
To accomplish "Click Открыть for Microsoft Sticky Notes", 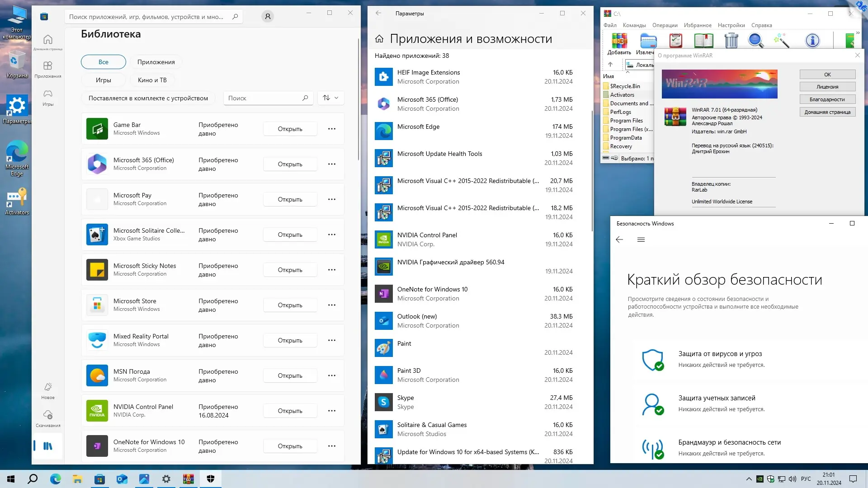I will click(290, 270).
